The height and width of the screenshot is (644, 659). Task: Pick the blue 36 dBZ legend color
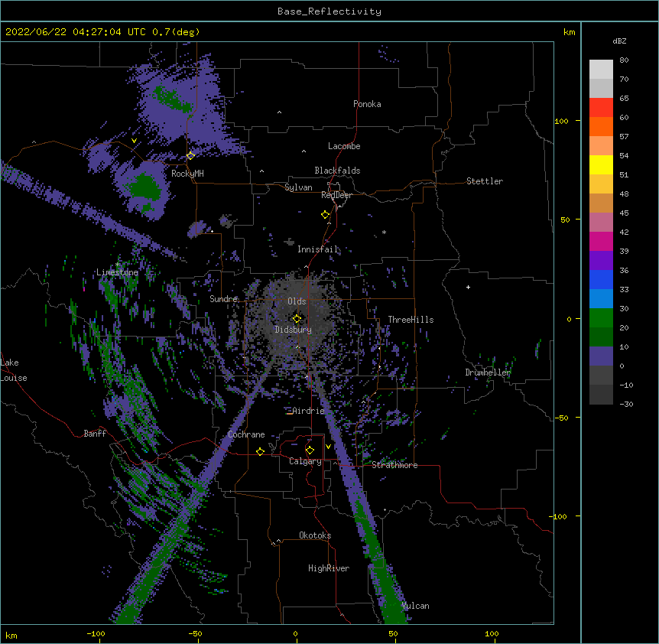(x=601, y=279)
